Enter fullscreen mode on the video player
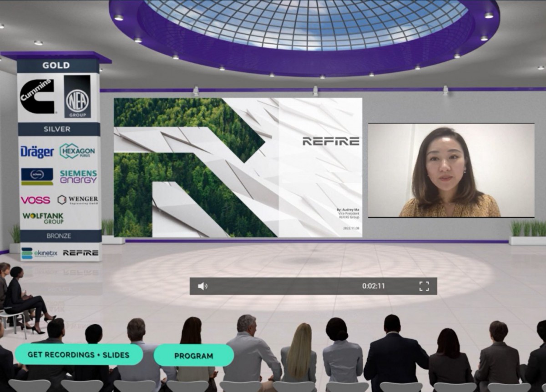 pos(424,286)
